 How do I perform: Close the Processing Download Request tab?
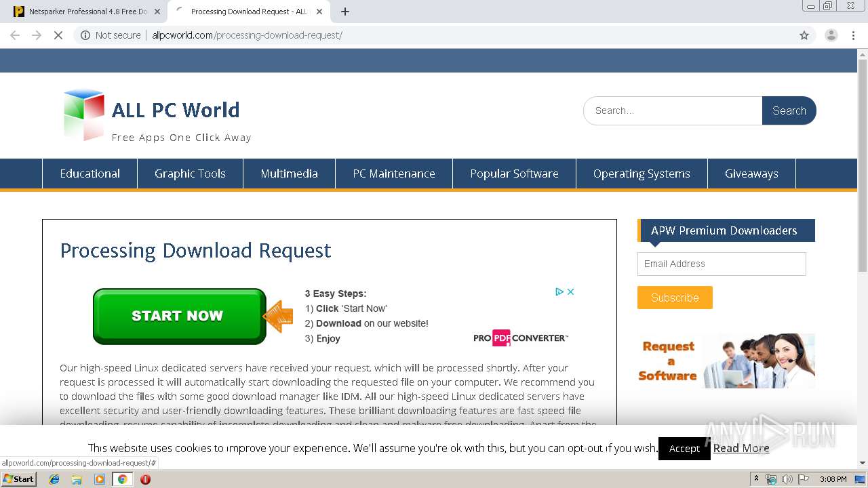point(319,12)
